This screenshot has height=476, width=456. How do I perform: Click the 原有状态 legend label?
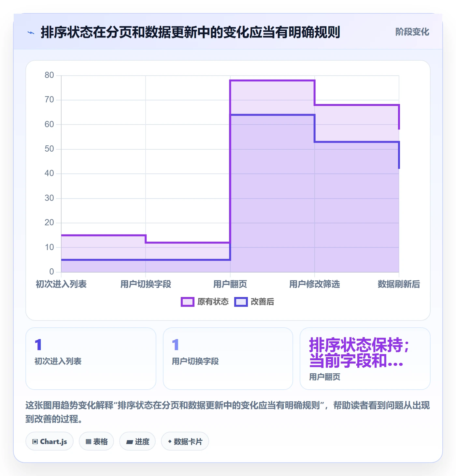(213, 302)
